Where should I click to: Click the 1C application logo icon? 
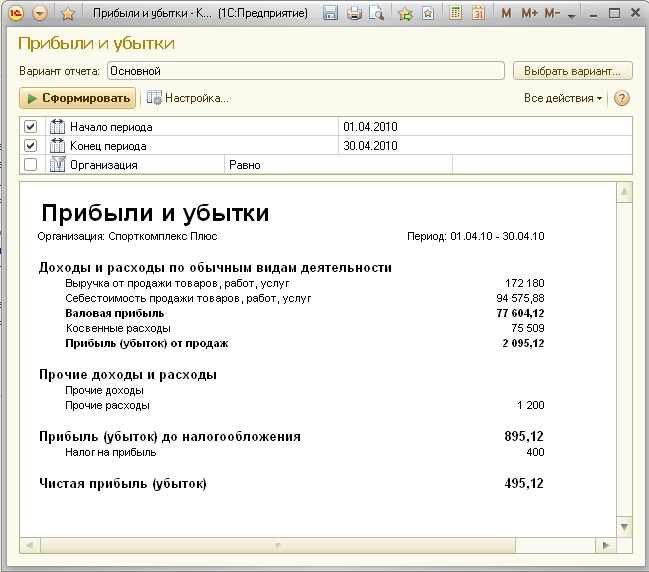[x=15, y=13]
